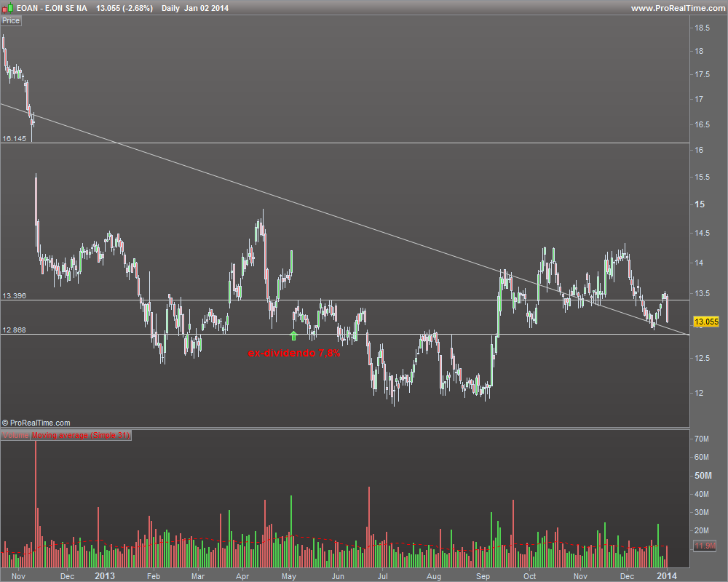Click the 50M level on volume scale
This screenshot has width=728, height=582.
[x=703, y=475]
